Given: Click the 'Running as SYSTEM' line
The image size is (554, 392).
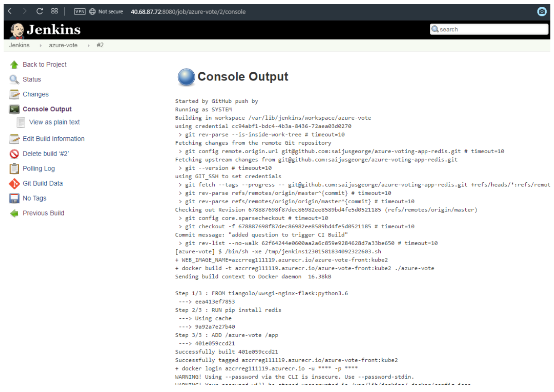Looking at the screenshot, I should pyautogui.click(x=203, y=110).
